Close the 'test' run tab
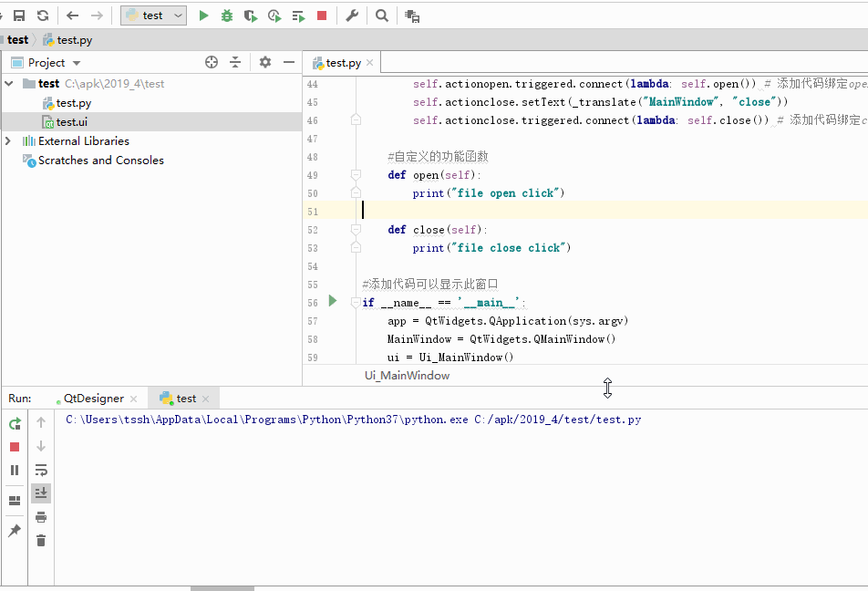Image resolution: width=868 pixels, height=591 pixels. [x=206, y=399]
